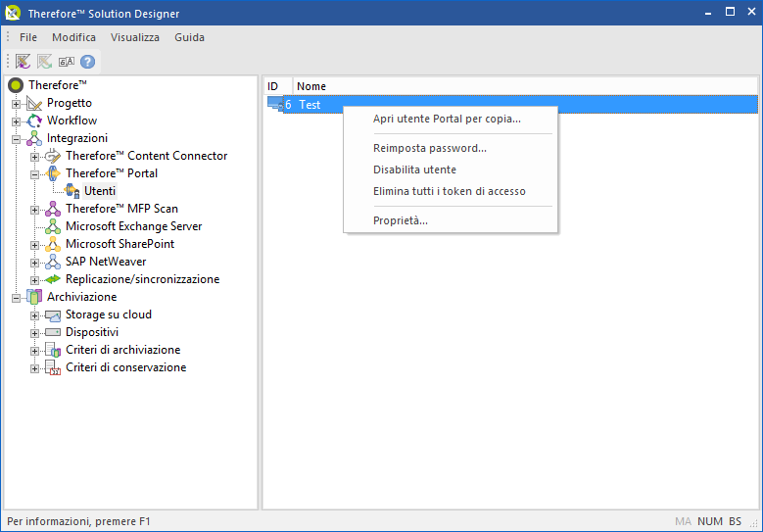The image size is (763, 532).
Task: Collapse the Therefore Portal node
Action: tap(34, 174)
